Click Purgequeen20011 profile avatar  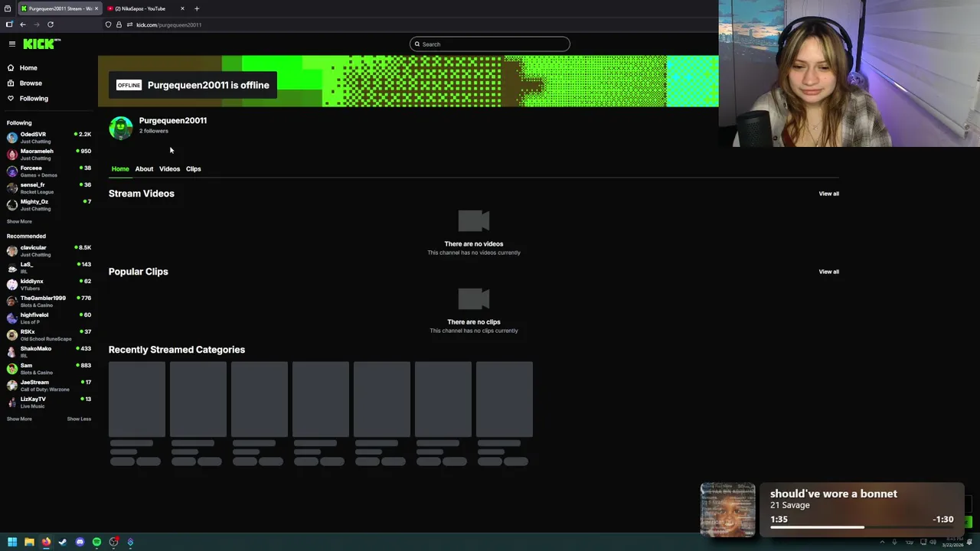(120, 128)
